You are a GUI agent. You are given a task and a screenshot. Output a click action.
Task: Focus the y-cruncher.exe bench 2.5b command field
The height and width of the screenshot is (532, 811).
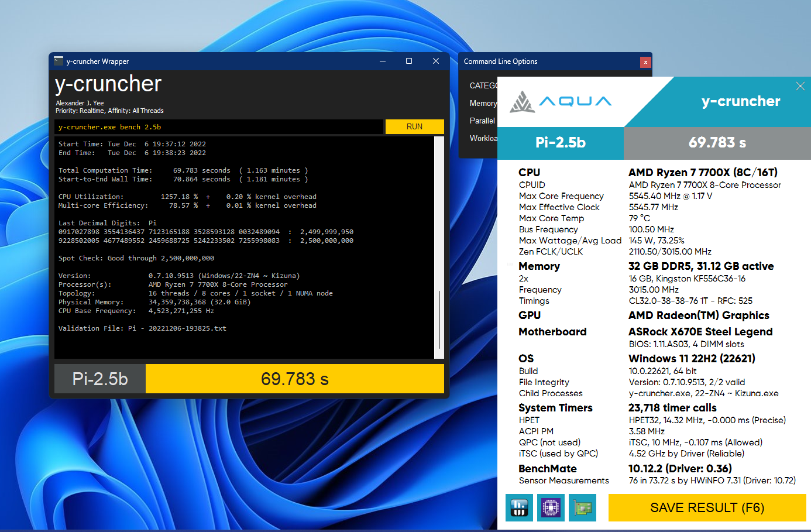tap(219, 126)
